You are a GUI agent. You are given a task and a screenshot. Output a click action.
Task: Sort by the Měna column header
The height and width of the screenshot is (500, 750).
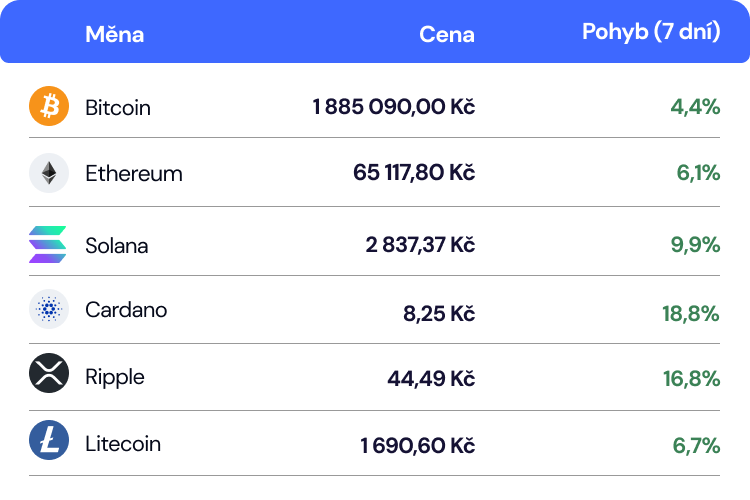point(114,34)
